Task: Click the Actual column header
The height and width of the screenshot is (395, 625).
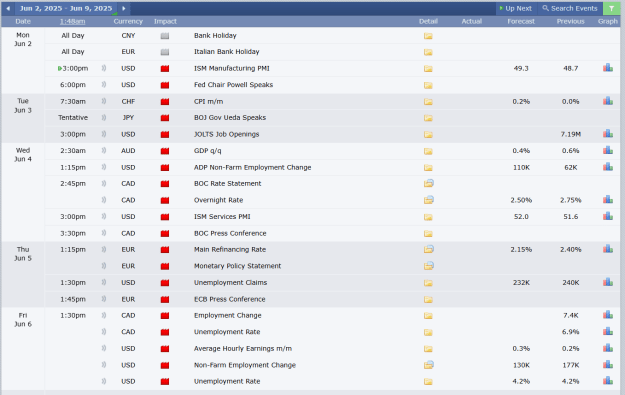Action: pyautogui.click(x=472, y=22)
